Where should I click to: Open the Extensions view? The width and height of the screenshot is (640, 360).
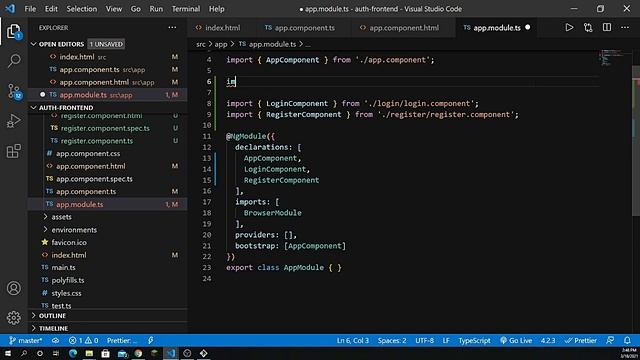(13, 151)
